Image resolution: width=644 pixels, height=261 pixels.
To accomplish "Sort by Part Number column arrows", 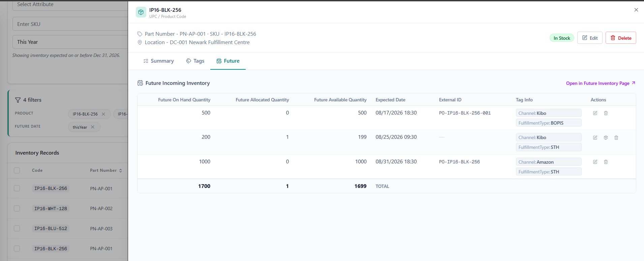I will click(121, 171).
